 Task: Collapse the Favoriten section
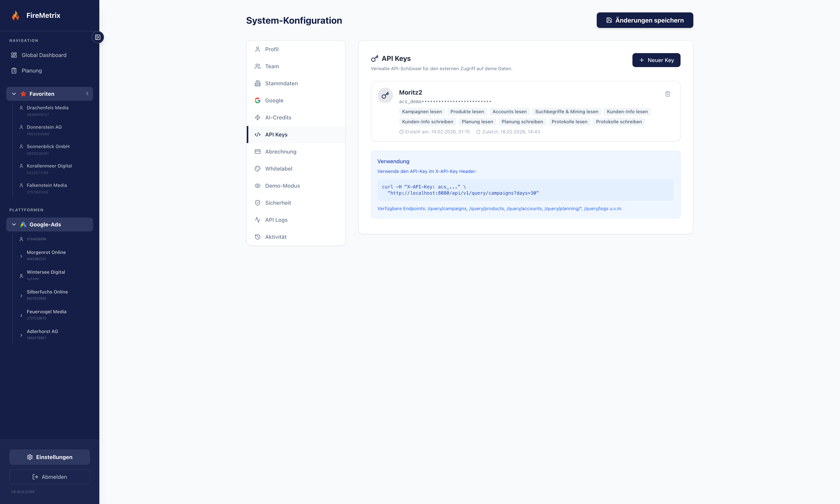pos(14,93)
